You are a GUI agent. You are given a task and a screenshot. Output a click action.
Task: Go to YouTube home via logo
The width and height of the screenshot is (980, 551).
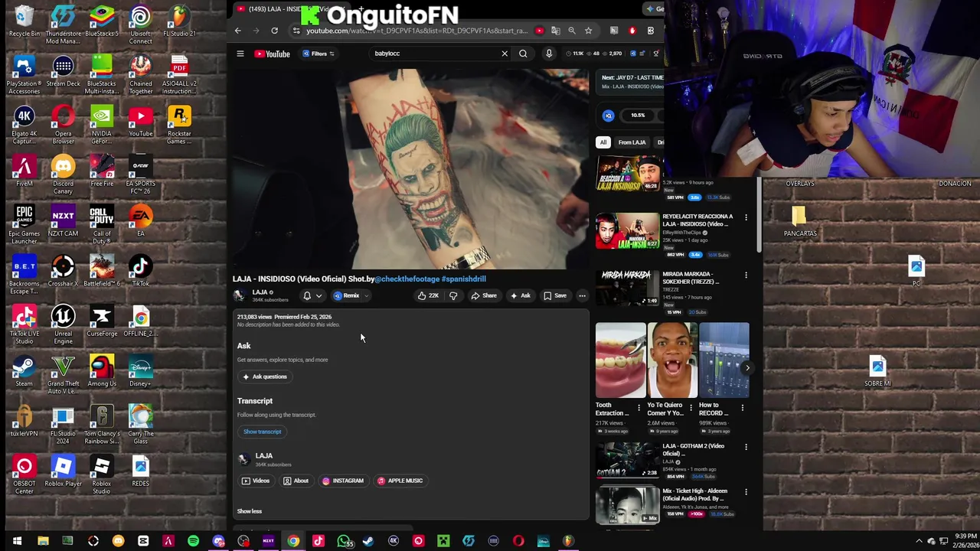pos(272,54)
